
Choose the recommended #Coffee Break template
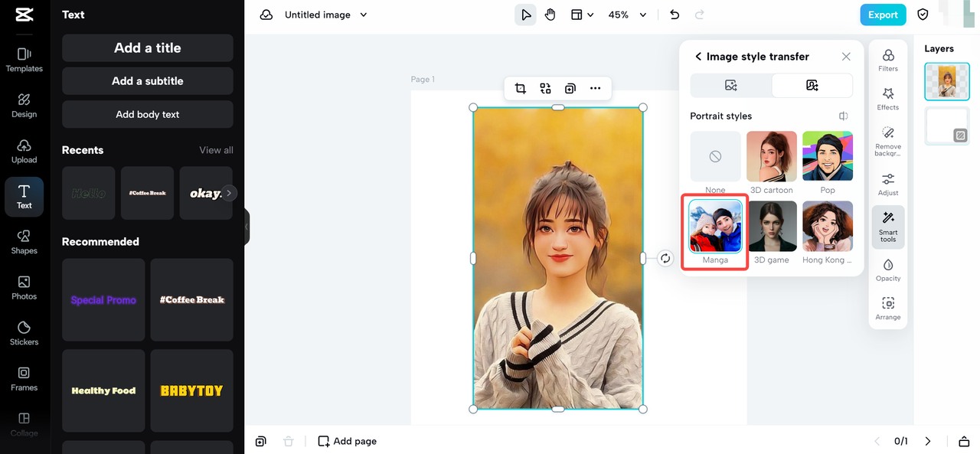pos(191,300)
